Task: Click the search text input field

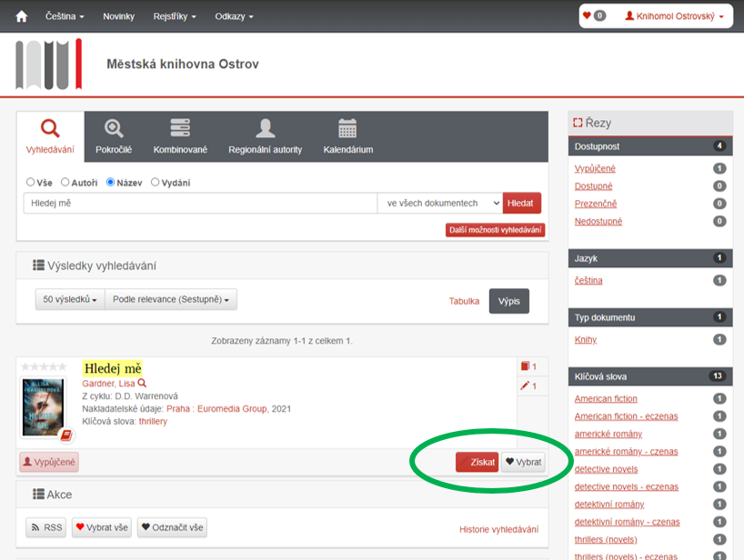Action: point(200,203)
